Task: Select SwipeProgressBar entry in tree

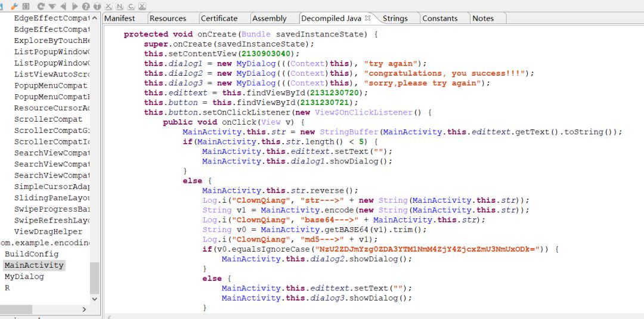Action: pyautogui.click(x=52, y=209)
